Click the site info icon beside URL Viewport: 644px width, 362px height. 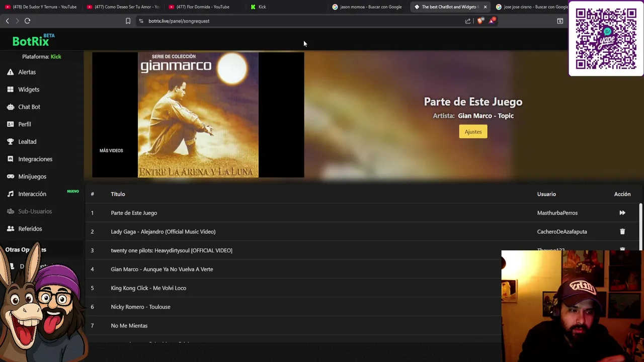pyautogui.click(x=141, y=21)
